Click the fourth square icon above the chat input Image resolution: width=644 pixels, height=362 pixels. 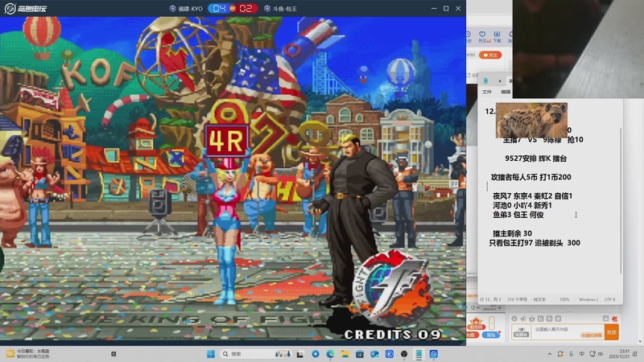[x=540, y=319]
